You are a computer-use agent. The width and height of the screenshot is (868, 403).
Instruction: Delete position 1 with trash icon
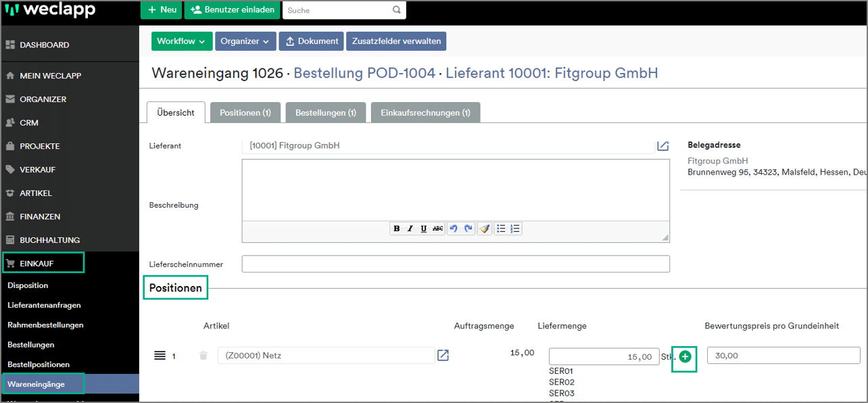[x=203, y=355]
